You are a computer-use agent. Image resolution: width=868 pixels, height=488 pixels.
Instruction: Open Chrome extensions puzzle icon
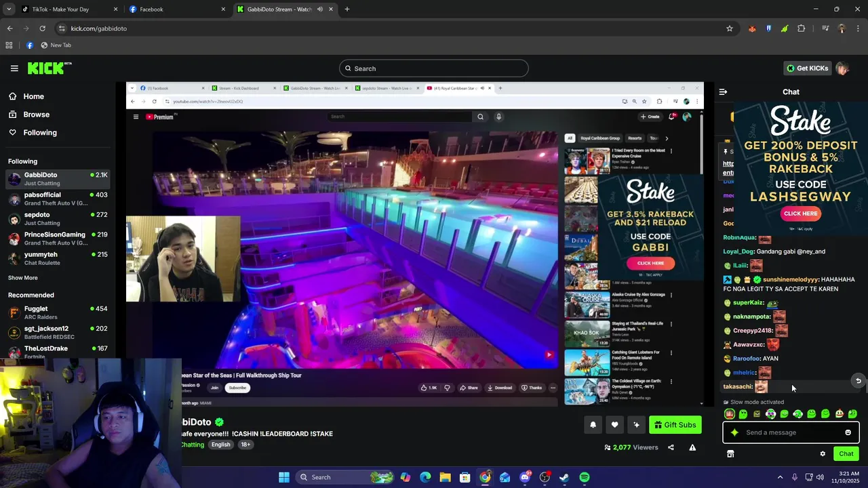802,28
